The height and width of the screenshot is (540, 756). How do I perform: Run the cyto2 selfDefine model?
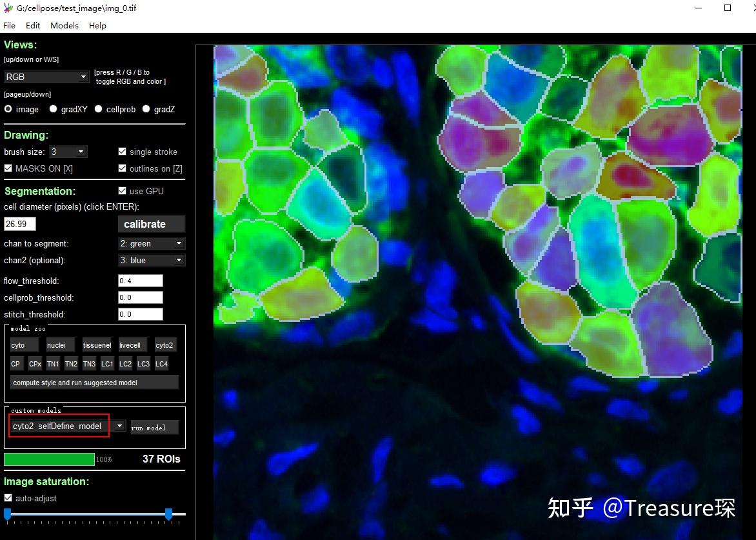click(x=154, y=427)
